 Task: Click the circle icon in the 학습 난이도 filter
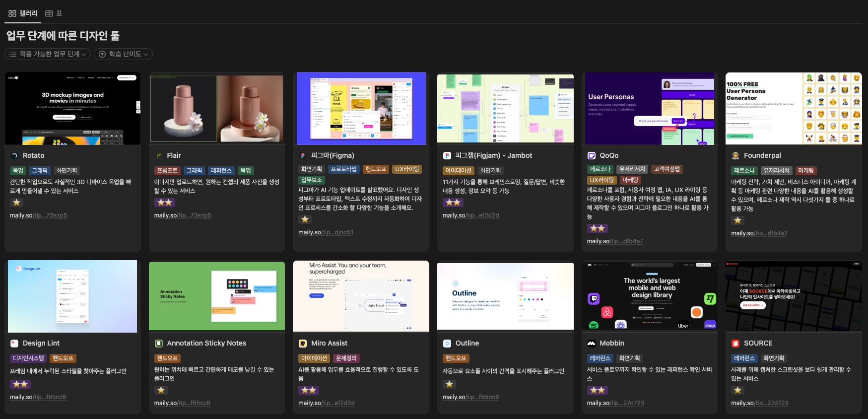[x=102, y=54]
